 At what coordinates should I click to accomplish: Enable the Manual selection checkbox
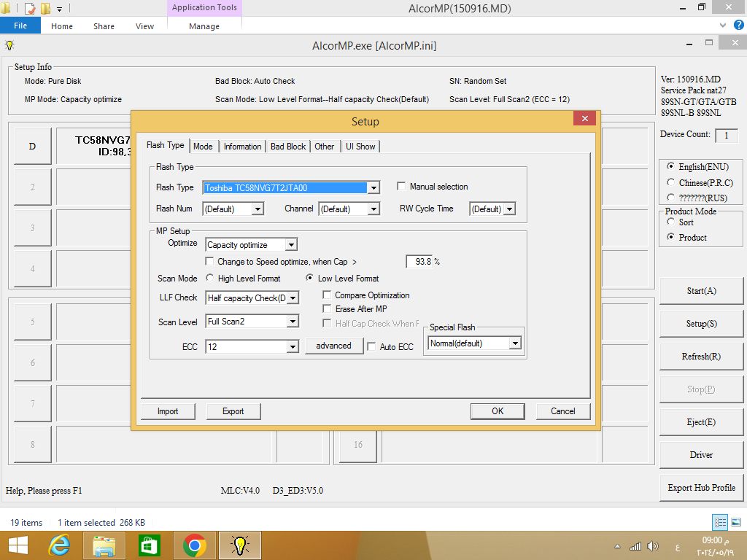(x=402, y=186)
